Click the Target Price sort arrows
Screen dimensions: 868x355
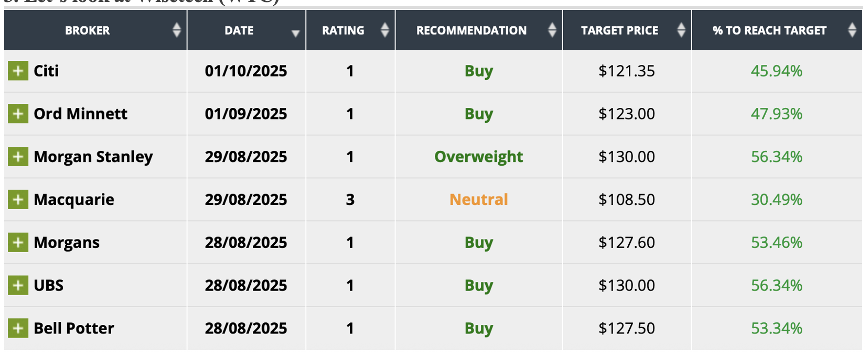681,30
